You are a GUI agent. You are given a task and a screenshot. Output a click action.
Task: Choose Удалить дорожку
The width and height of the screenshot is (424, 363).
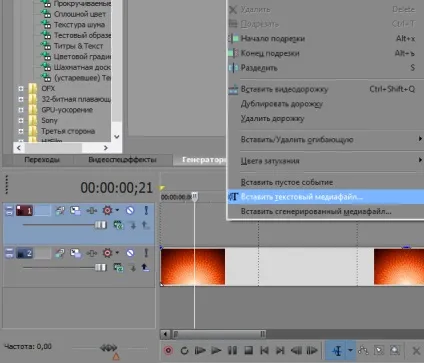tap(325, 119)
